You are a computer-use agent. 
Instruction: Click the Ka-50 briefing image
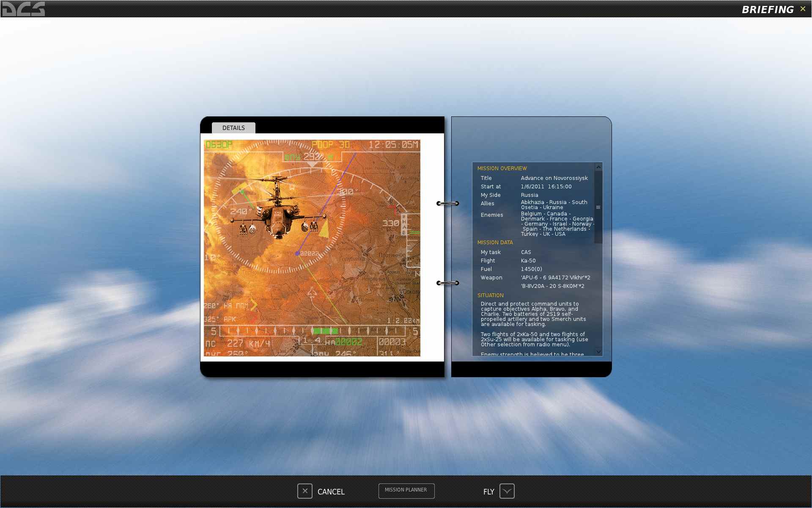click(312, 248)
